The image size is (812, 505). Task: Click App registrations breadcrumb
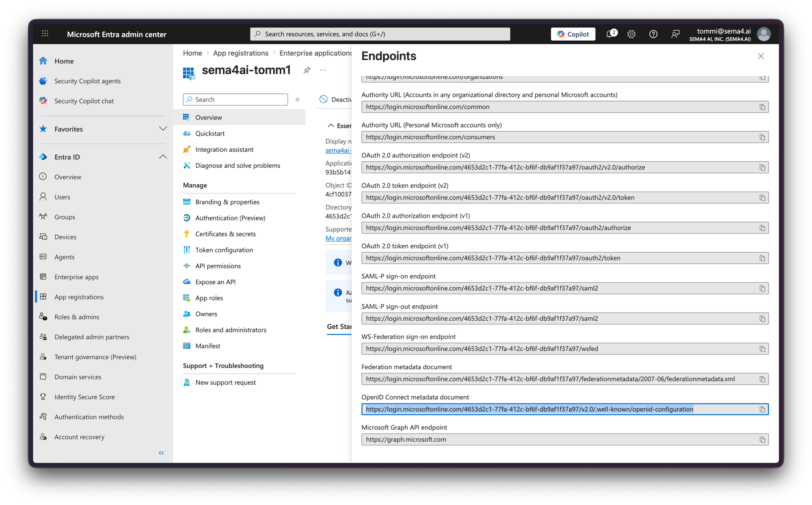[241, 53]
